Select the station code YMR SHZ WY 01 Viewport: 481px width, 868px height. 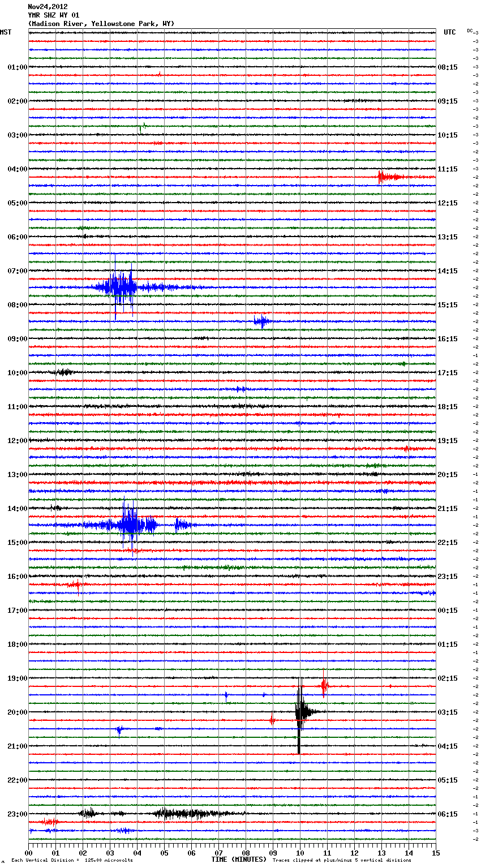(x=54, y=15)
